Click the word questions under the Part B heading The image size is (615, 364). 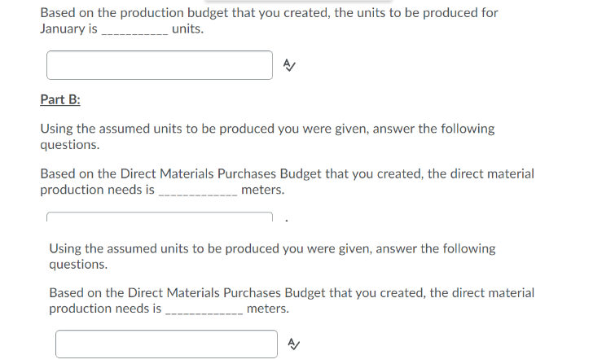(x=70, y=145)
